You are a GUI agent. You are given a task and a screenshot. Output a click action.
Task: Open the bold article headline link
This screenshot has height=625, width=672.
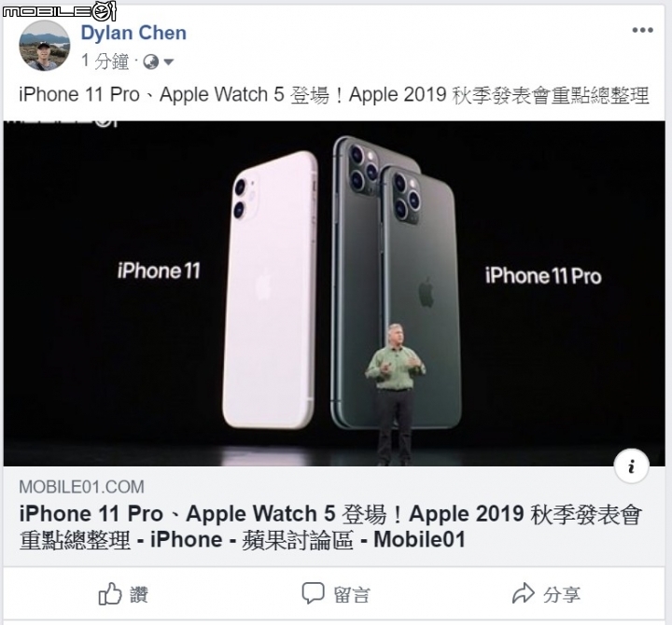pos(330,526)
